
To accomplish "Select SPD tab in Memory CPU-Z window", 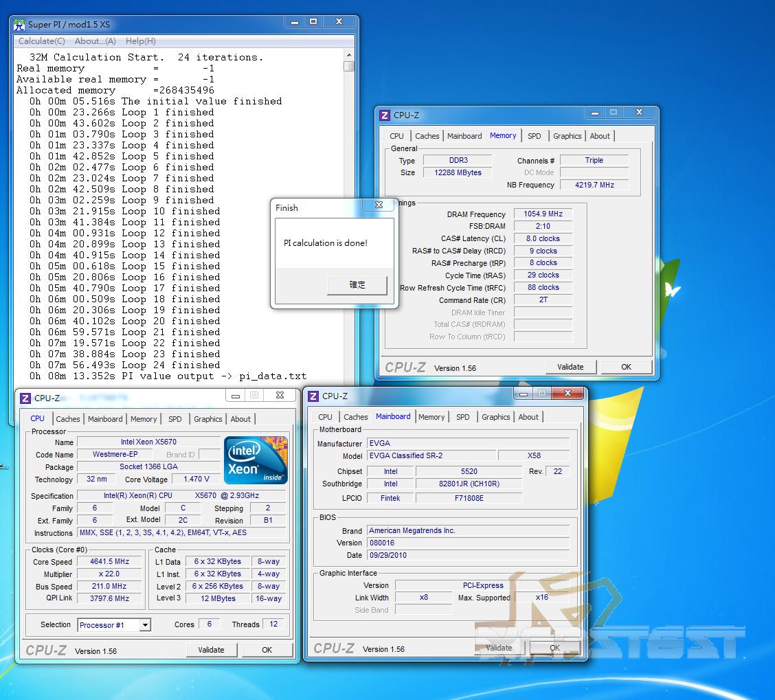I will [x=534, y=136].
